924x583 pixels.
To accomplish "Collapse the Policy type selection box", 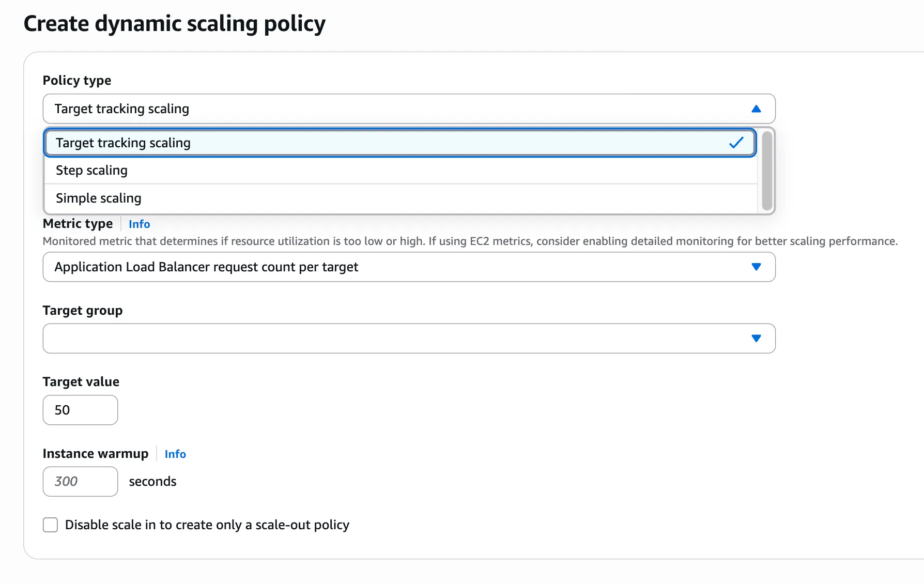I will pos(408,109).
